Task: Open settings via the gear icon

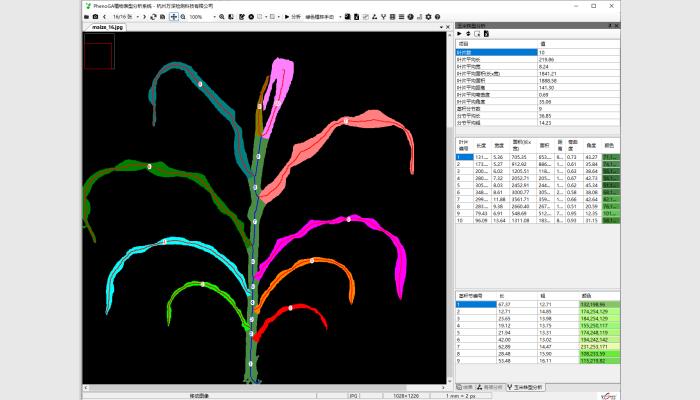Action: point(429,17)
